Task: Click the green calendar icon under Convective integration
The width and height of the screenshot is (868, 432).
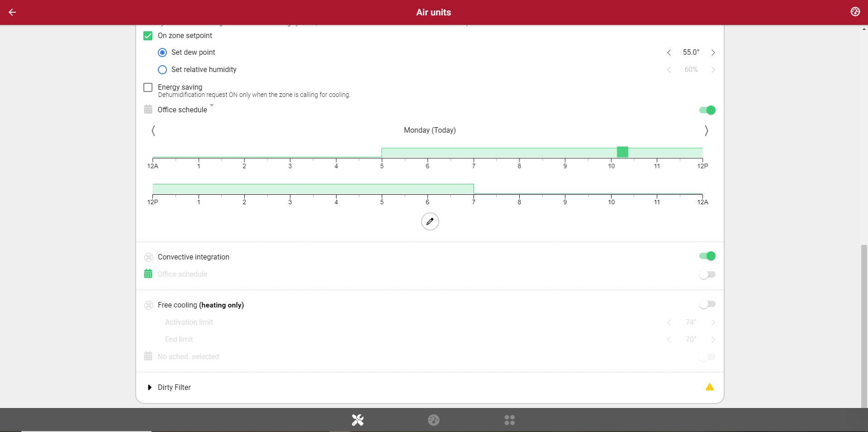Action: click(148, 274)
